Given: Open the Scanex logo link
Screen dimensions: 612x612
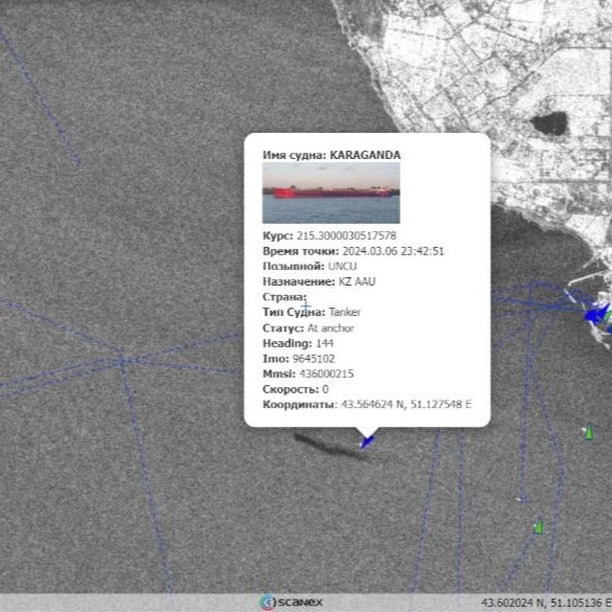Looking at the screenshot, I should [290, 602].
